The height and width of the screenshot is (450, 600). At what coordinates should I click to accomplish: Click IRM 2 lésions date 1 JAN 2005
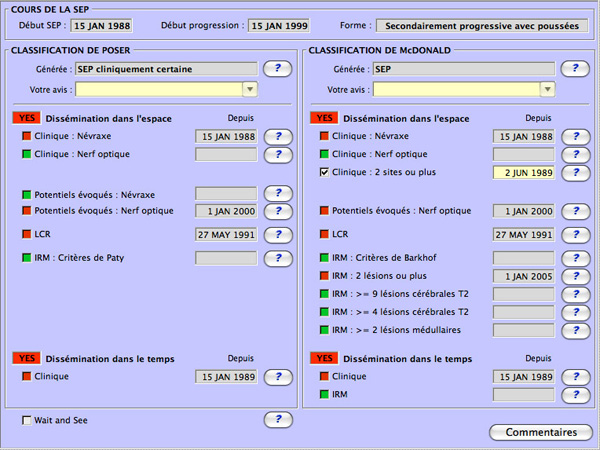523,276
